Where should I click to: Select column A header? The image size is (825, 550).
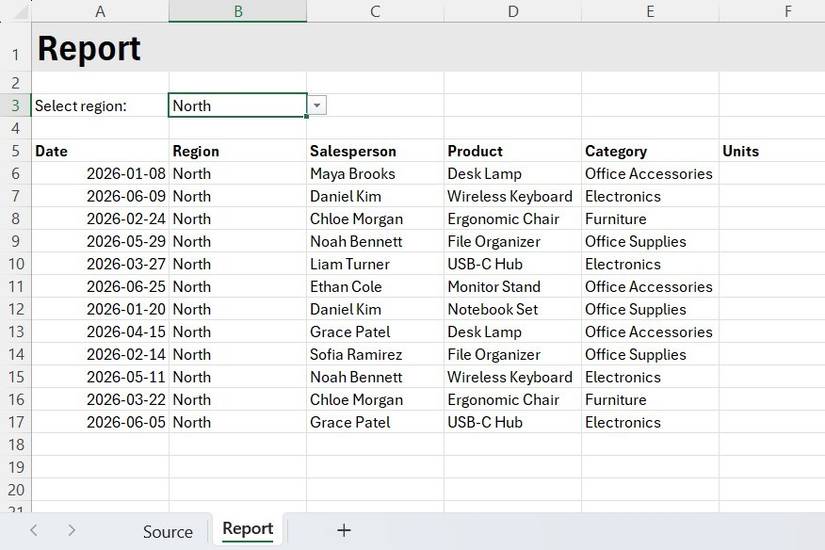pyautogui.click(x=100, y=11)
